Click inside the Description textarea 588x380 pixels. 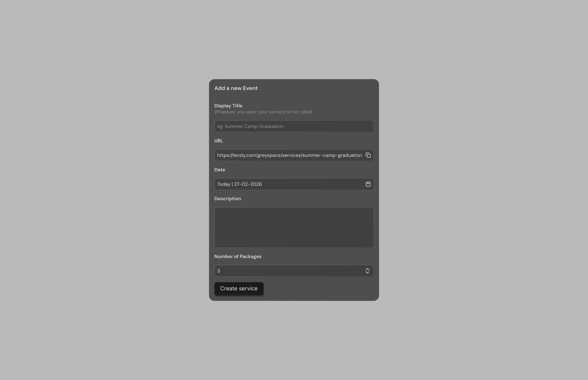294,227
